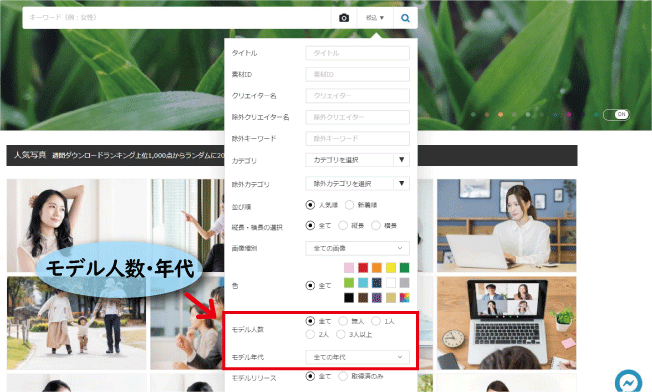
Task: Open the カテゴリを選択 dropdown
Action: coord(357,160)
